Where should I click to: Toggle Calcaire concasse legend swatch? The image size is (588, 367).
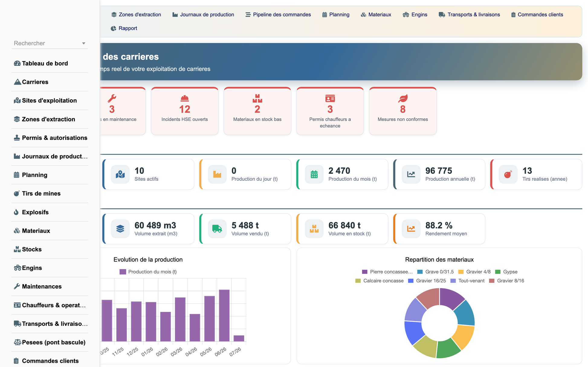[358, 281]
